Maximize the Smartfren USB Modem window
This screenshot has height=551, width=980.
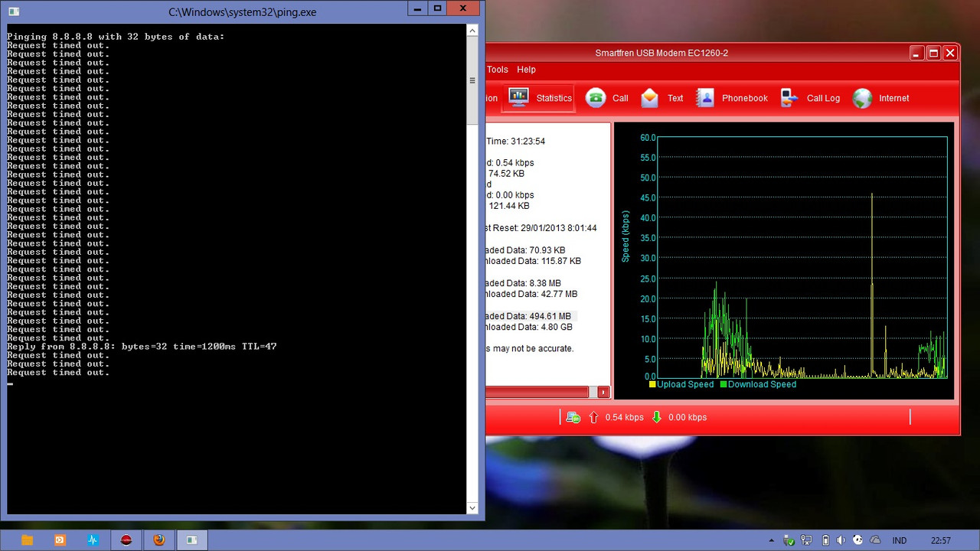pos(933,53)
